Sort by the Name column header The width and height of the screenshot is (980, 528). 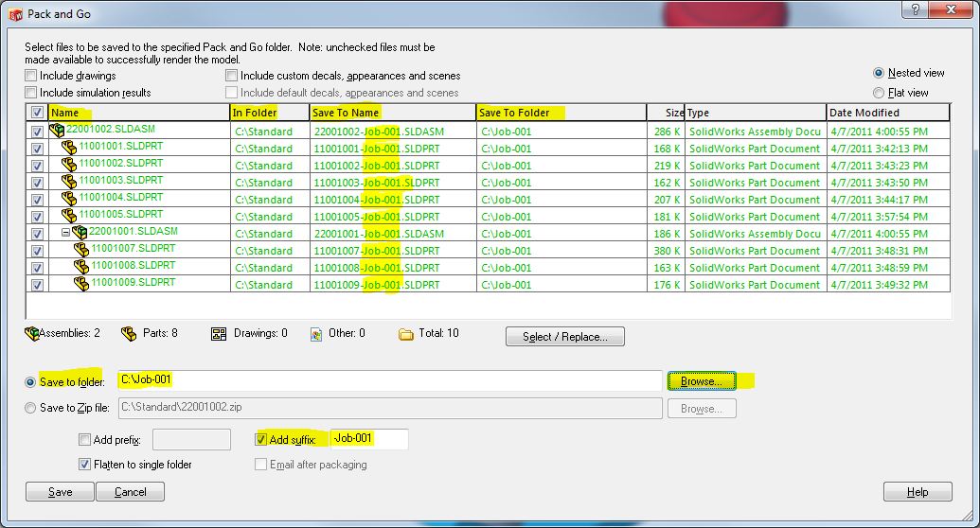138,113
